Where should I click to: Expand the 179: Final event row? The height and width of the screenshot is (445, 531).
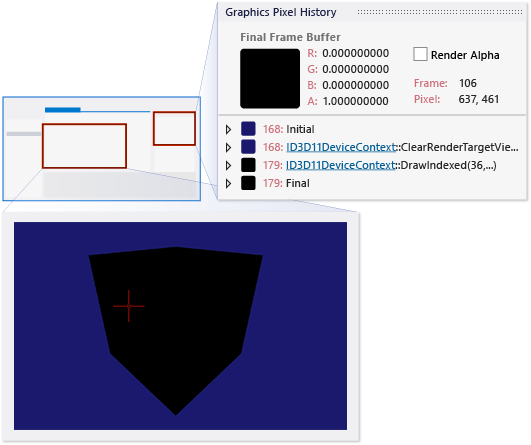tap(229, 183)
